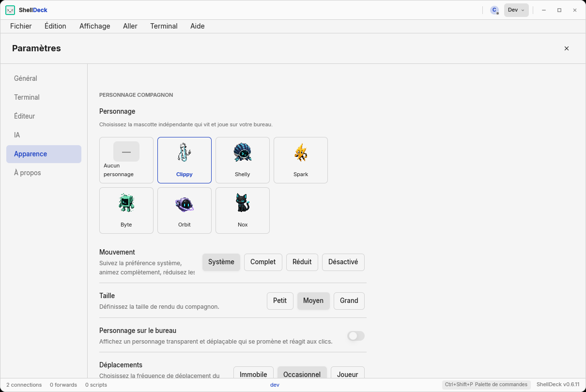Pick the Spark lightning mascot
586x392 pixels.
[x=301, y=160]
